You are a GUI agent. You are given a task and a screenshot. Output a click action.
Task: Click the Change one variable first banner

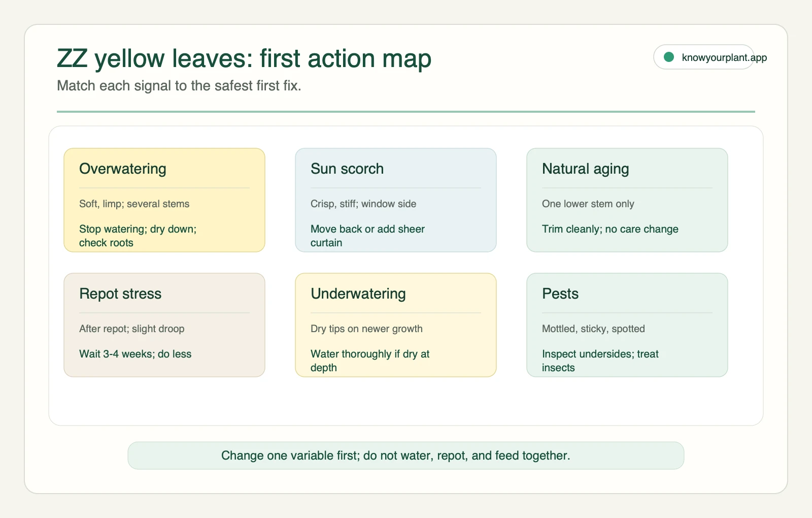[406, 456]
